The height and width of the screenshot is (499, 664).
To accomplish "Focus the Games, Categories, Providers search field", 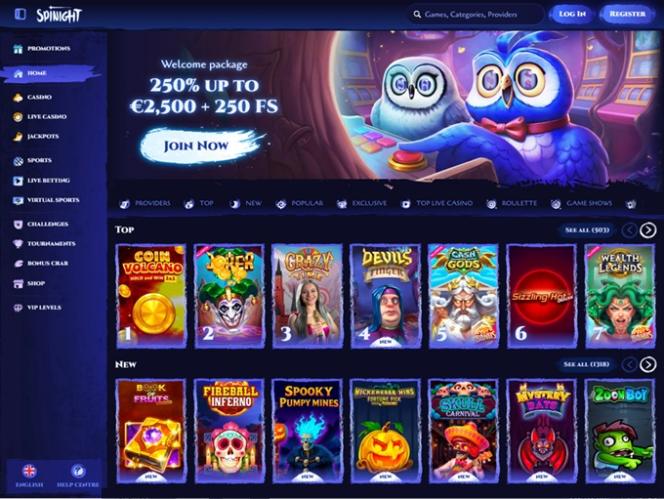I will [476, 14].
